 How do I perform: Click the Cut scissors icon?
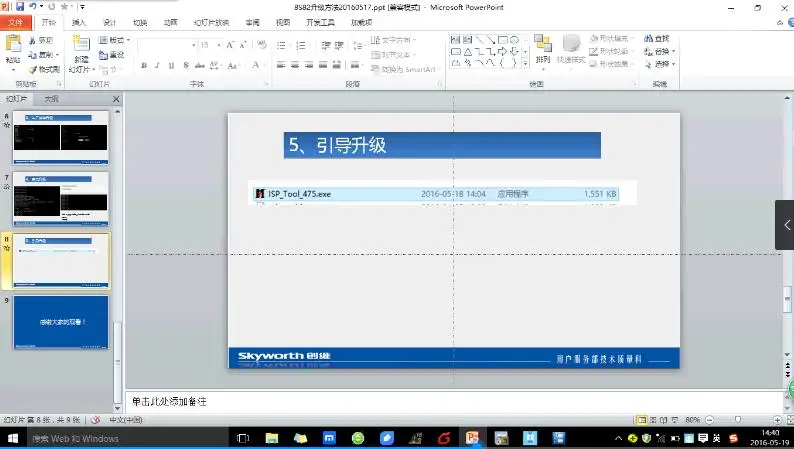32,40
